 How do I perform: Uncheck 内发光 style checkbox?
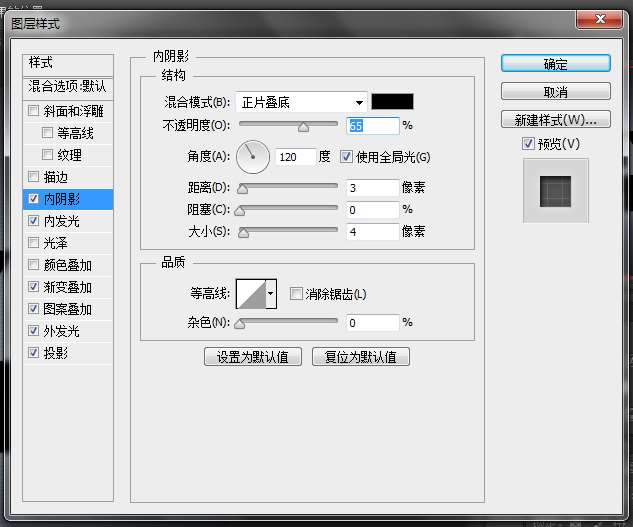[34, 220]
